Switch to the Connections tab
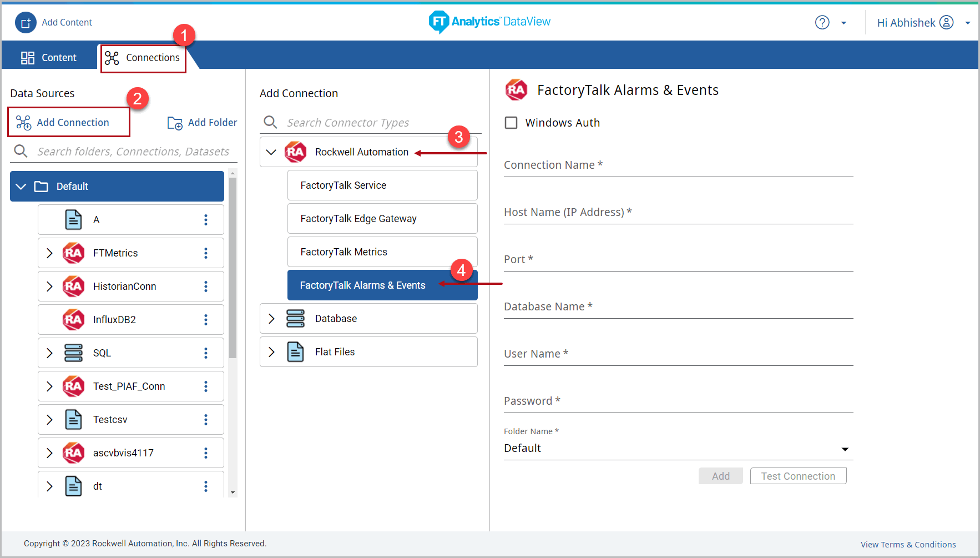The image size is (980, 558). 143,58
